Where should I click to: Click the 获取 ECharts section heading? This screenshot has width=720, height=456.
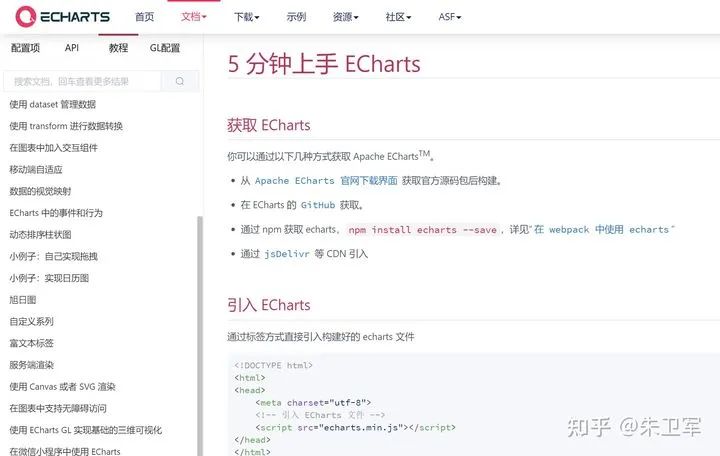(269, 125)
